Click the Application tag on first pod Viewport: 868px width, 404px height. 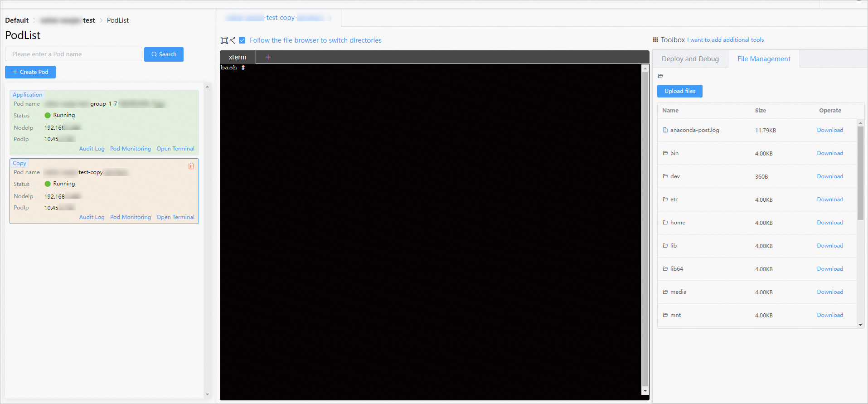click(x=28, y=95)
